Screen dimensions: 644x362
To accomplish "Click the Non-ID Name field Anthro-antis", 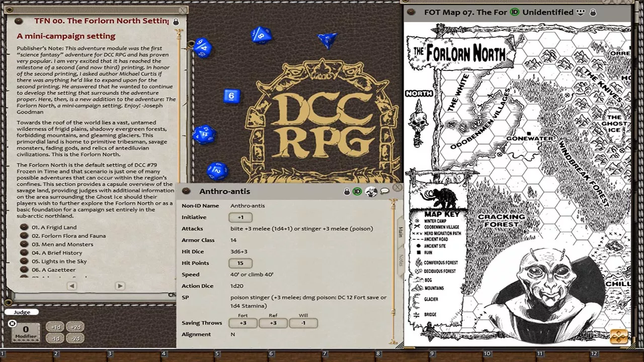I will point(248,206).
